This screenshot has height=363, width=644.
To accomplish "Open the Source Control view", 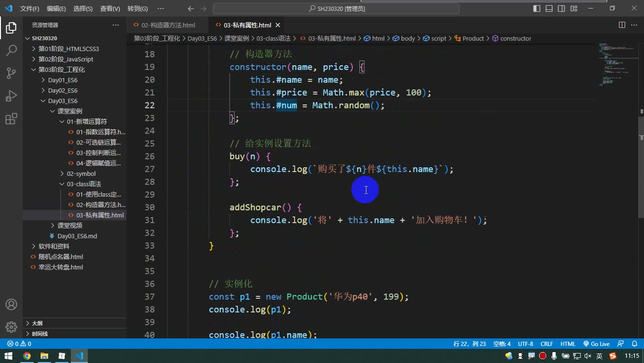I will click(11, 73).
